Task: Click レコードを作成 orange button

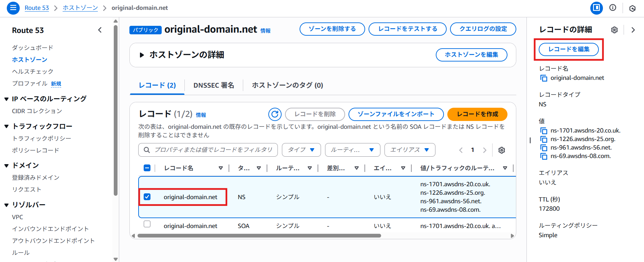Action: coord(477,114)
